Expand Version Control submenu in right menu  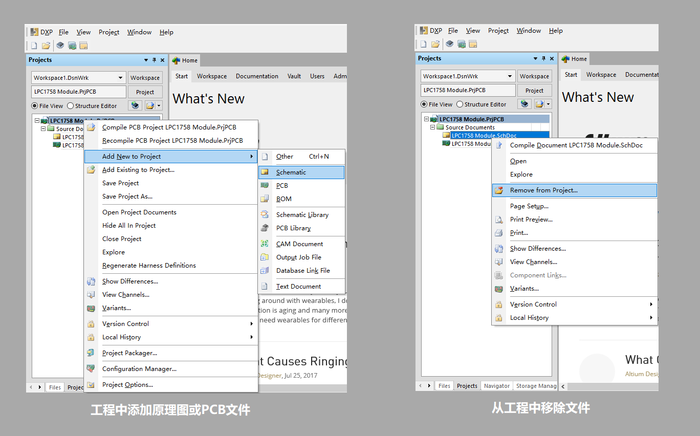[x=575, y=304]
